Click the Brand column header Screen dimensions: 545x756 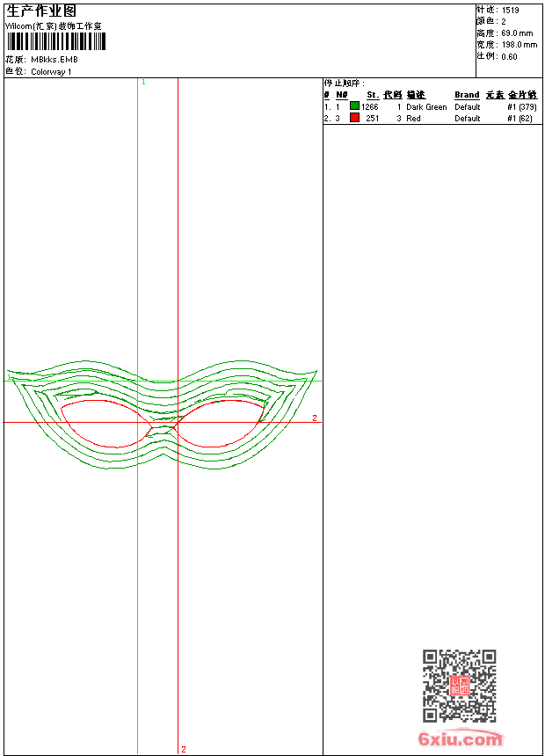pos(467,95)
